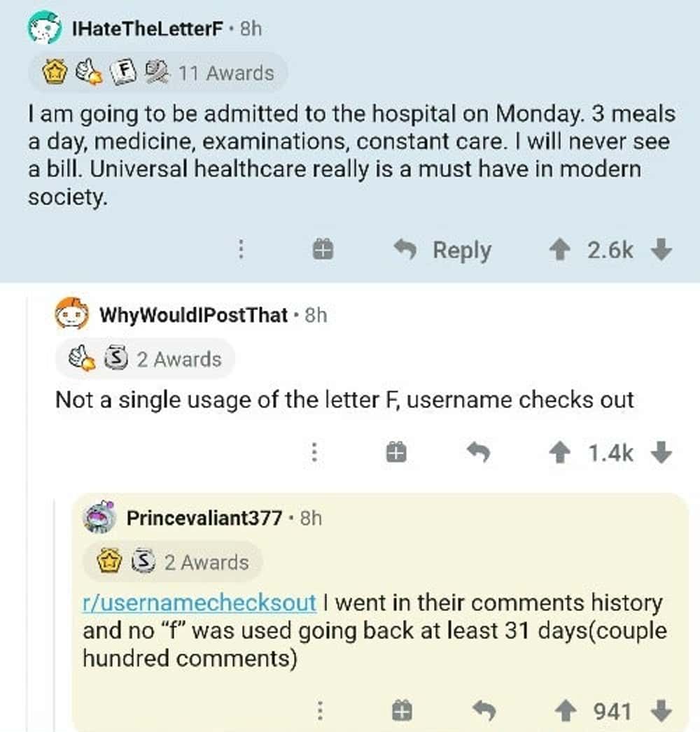700x732 pixels.
Task: Upvote IHateTheLetterF's top comment
Action: click(558, 250)
